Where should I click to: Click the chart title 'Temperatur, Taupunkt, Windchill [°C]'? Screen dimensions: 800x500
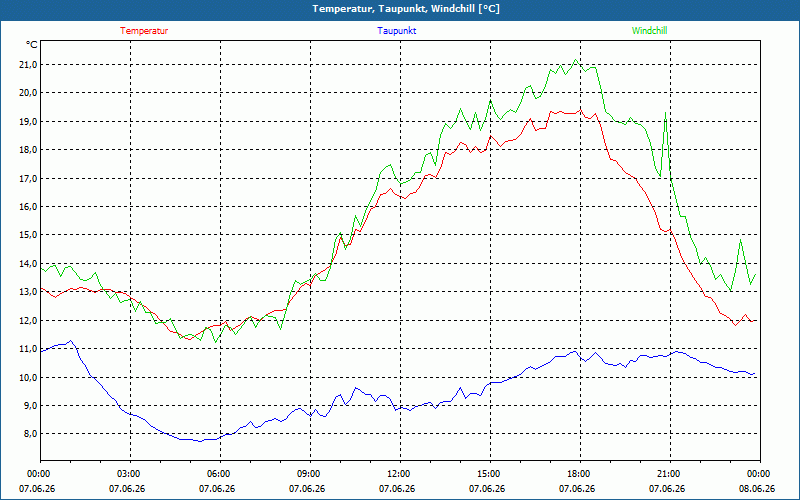[x=406, y=9]
